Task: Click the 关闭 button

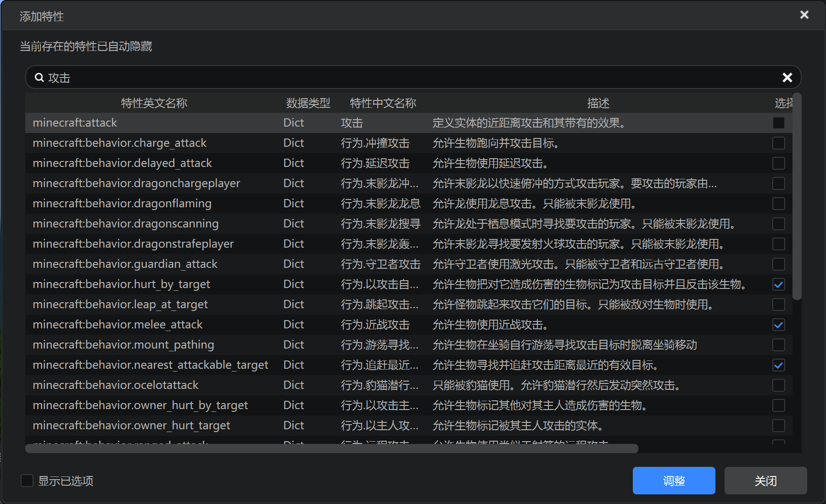Action: coord(765,481)
